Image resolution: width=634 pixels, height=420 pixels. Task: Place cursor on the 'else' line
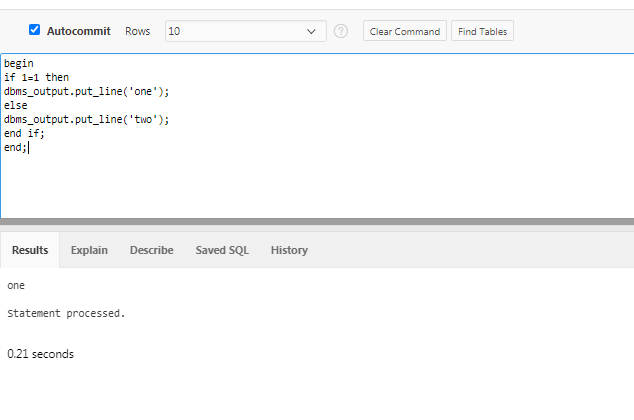point(15,105)
